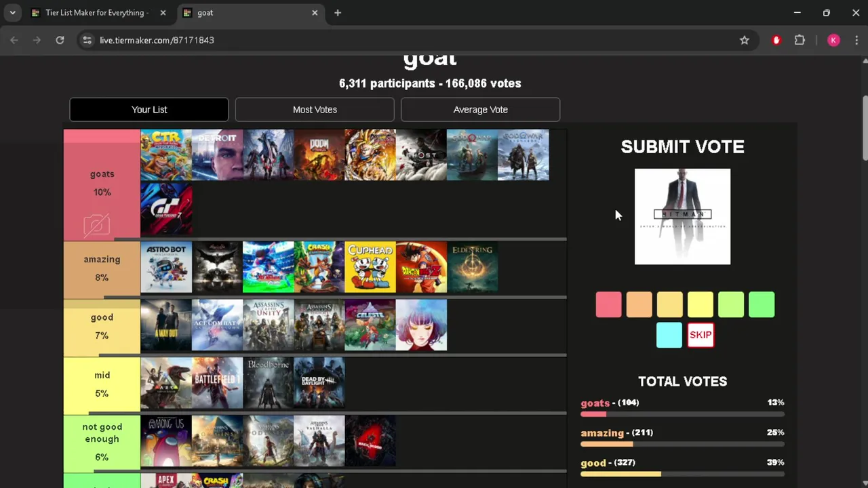Image resolution: width=868 pixels, height=488 pixels.
Task: Click the amazing (211) total votes entry
Action: coord(682,438)
